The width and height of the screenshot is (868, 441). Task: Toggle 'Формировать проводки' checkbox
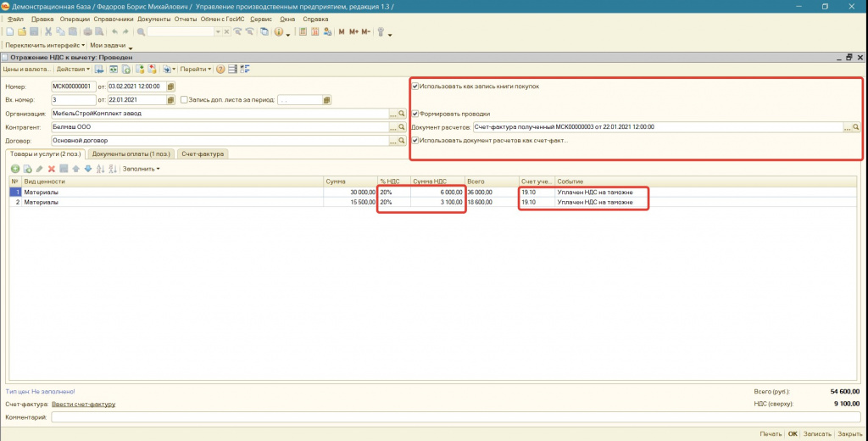click(415, 114)
